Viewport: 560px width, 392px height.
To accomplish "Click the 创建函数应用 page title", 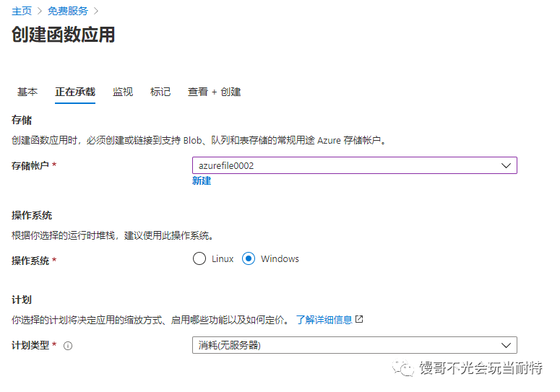I will (x=63, y=35).
